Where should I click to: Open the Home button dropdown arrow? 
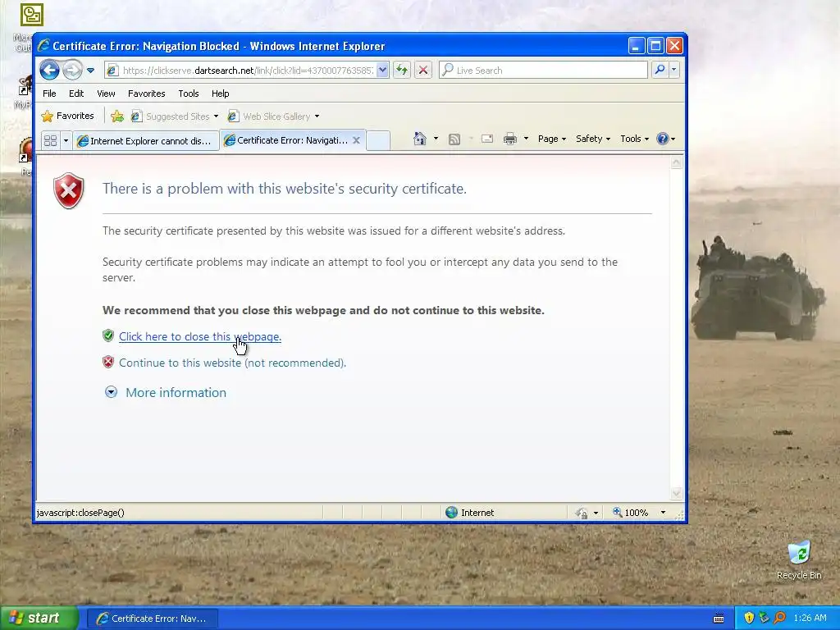pyautogui.click(x=436, y=139)
